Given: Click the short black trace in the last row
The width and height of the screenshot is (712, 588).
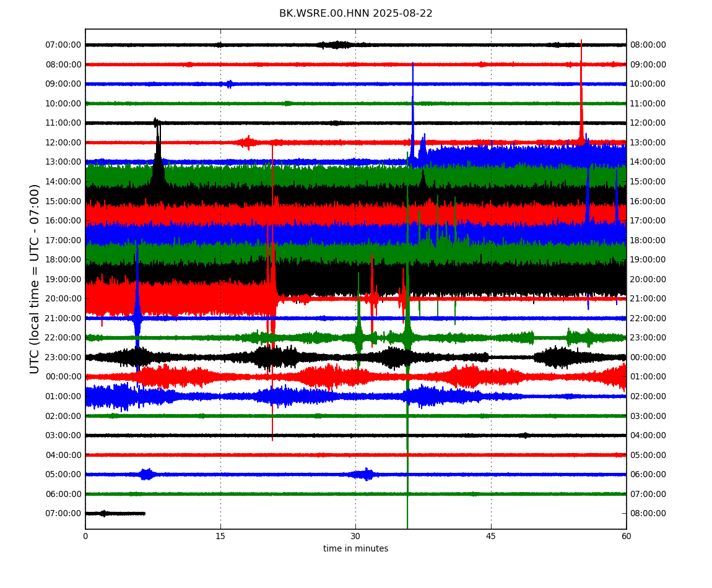Looking at the screenshot, I should [115, 514].
